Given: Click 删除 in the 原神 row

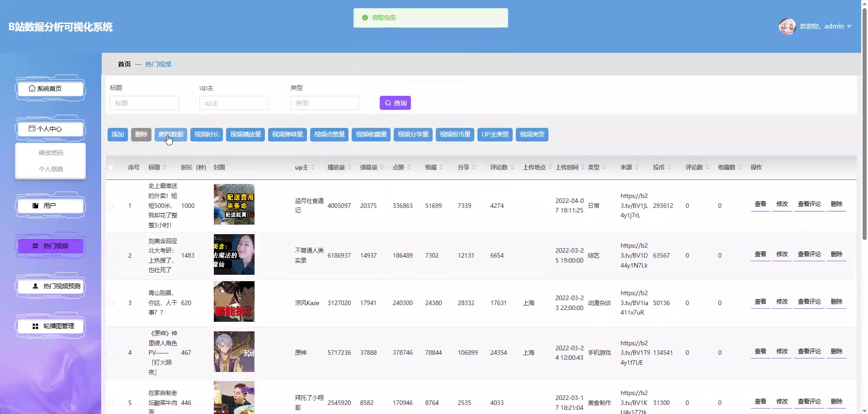Looking at the screenshot, I should click(x=836, y=352).
